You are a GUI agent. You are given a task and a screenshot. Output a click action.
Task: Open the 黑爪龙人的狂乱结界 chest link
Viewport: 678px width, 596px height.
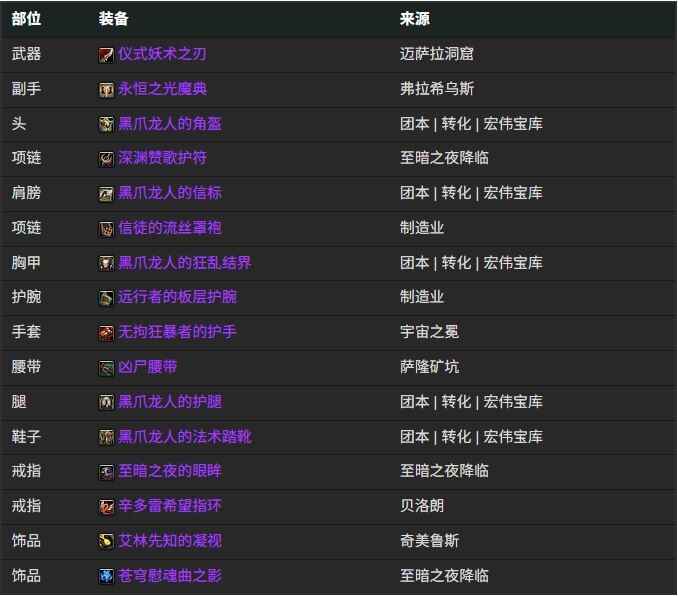[x=185, y=263]
